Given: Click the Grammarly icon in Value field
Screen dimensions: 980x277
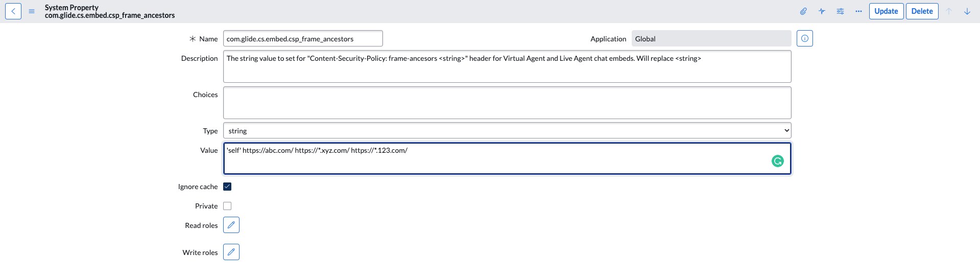Looking at the screenshot, I should [777, 161].
